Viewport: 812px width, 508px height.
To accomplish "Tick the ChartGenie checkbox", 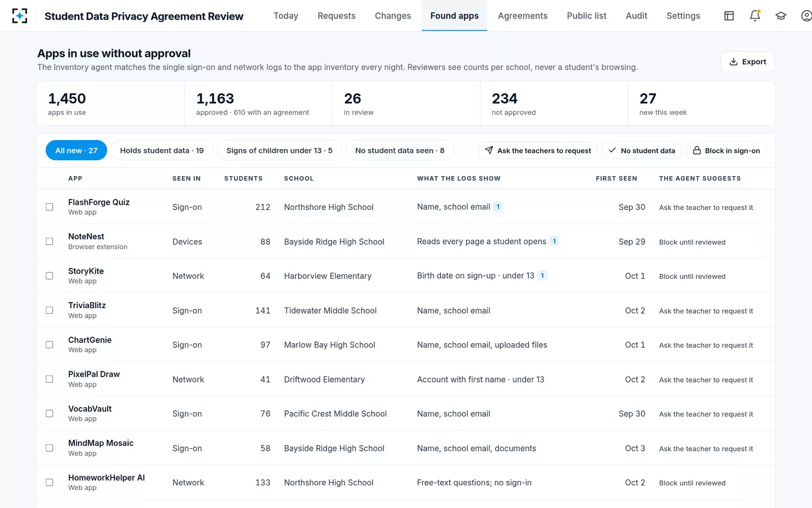I will click(50, 345).
